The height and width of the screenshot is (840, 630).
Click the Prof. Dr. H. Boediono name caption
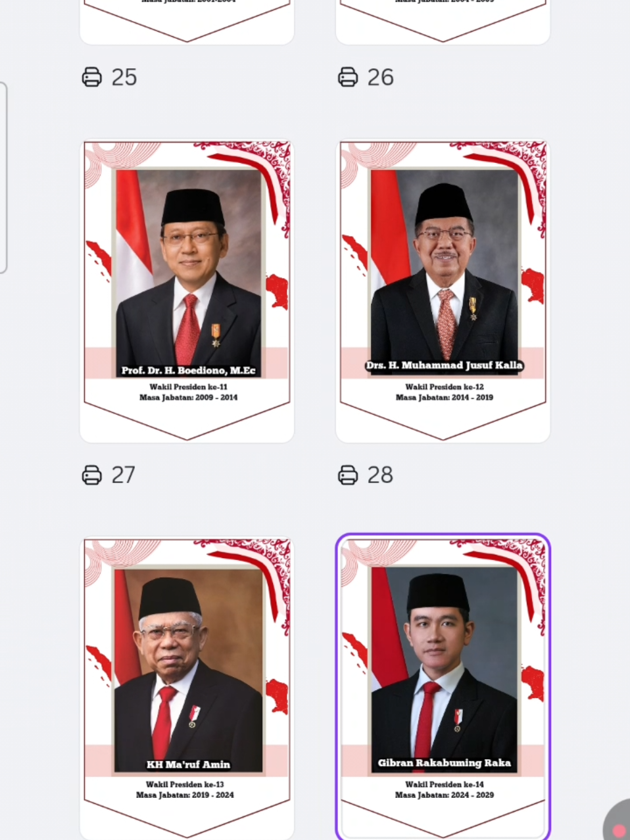pyautogui.click(x=188, y=370)
